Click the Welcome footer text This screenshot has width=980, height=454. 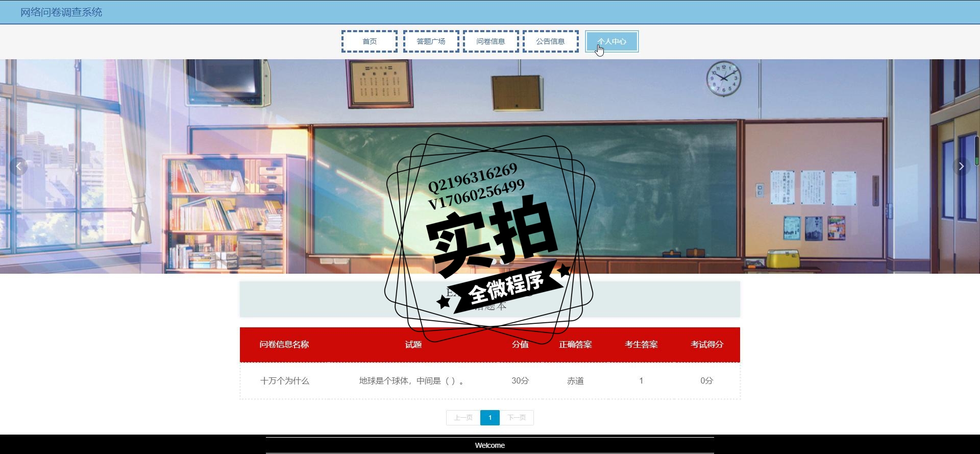pyautogui.click(x=490, y=445)
